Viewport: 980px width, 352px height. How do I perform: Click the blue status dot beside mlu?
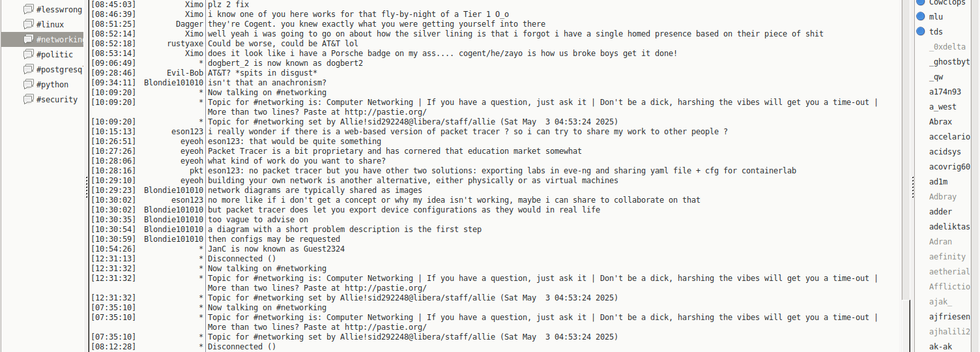click(921, 17)
